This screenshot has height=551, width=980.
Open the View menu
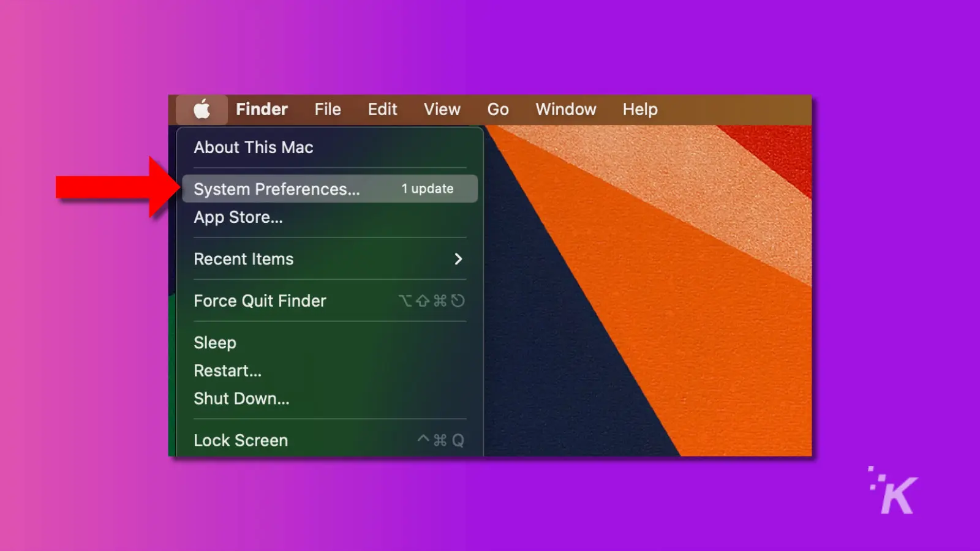point(442,110)
